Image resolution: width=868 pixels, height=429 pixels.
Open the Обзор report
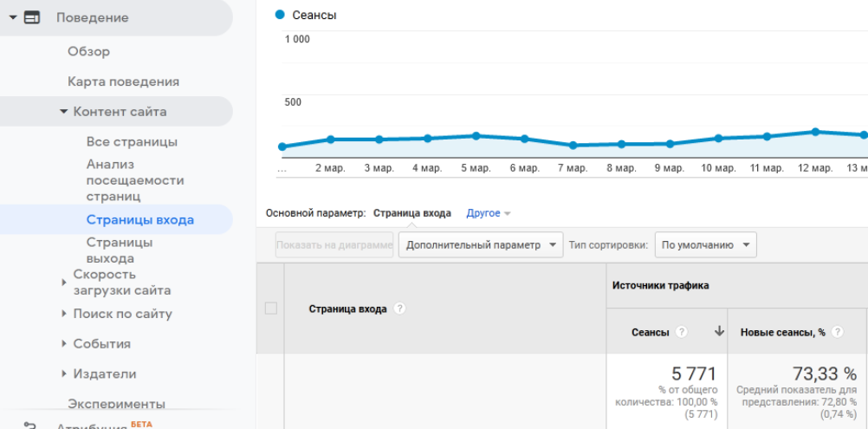point(88,52)
